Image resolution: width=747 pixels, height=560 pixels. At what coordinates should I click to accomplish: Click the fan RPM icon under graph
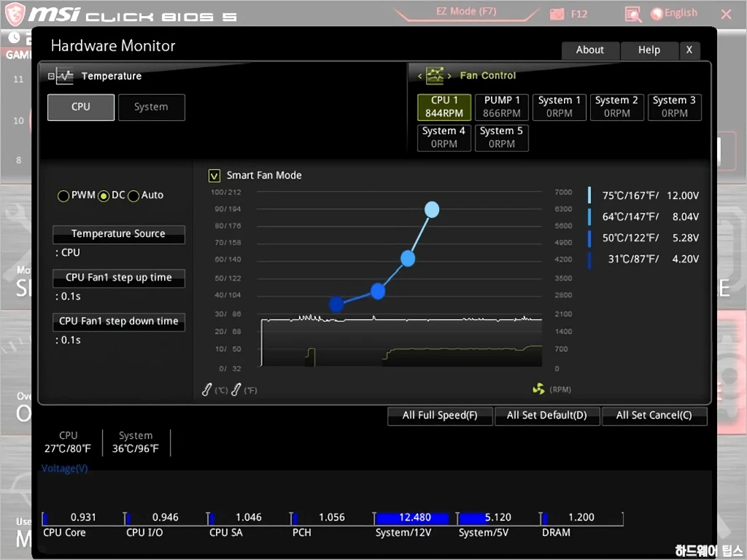[x=538, y=389]
